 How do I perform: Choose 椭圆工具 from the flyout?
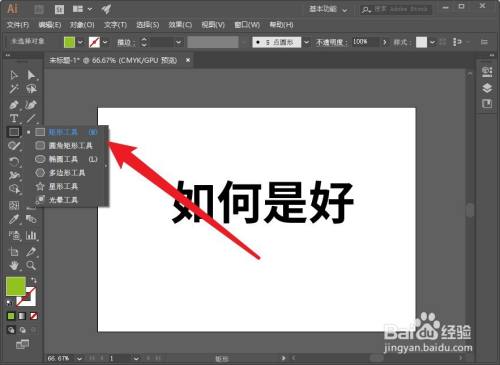click(66, 159)
